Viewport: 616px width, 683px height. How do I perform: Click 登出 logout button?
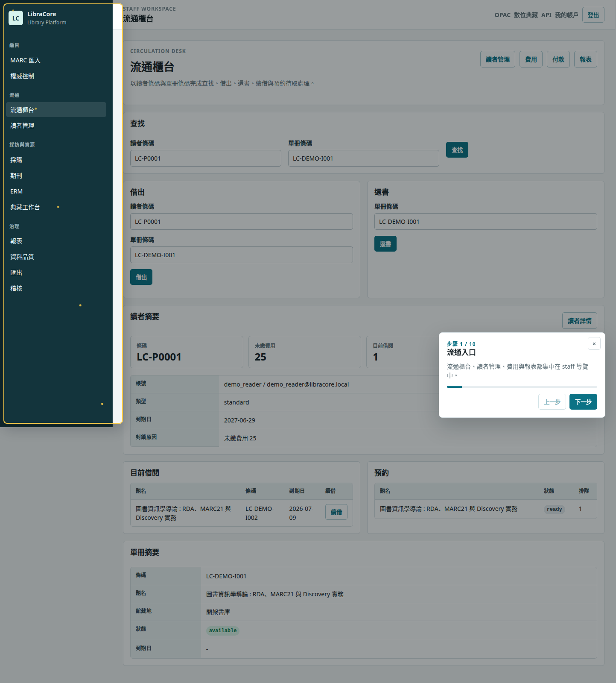click(x=593, y=15)
